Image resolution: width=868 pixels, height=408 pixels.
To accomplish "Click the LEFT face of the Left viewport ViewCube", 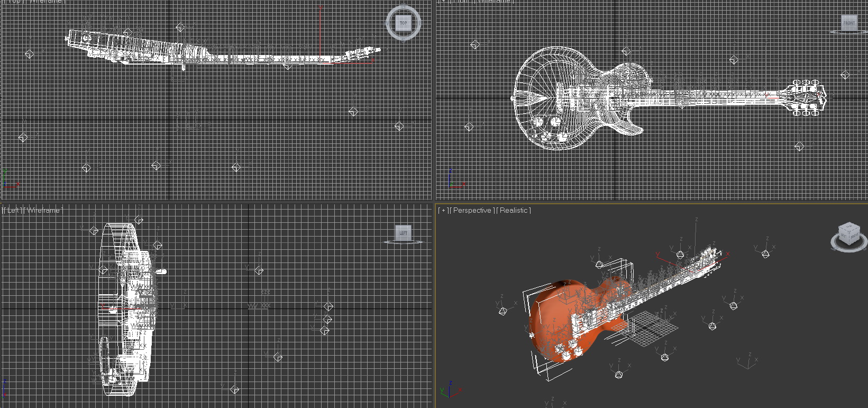I will (x=403, y=233).
